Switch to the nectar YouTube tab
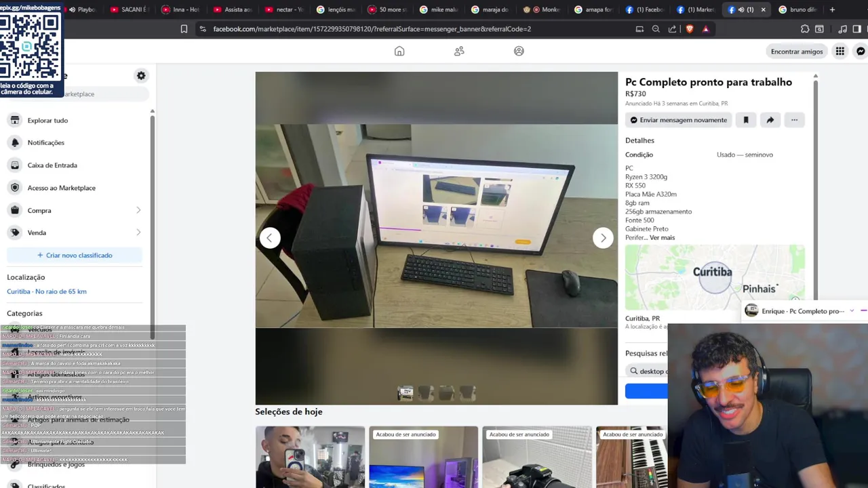Viewport: 868px width, 488px height. pos(283,9)
